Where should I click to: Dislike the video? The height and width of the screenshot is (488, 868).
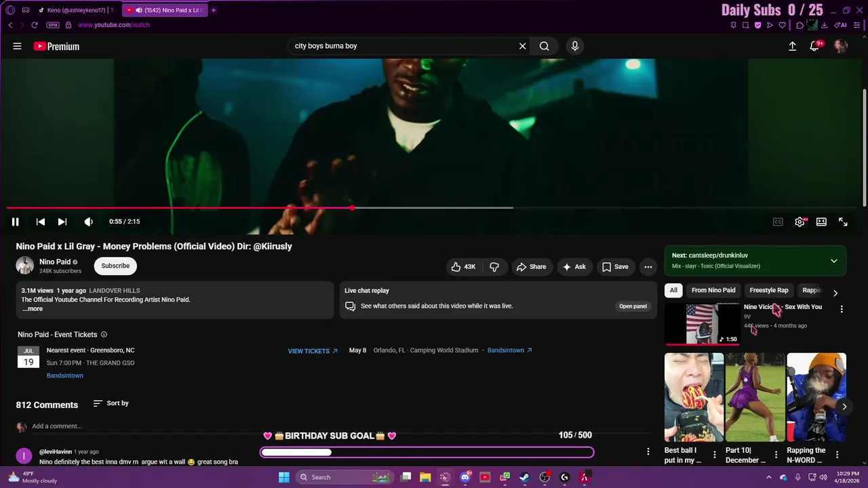pyautogui.click(x=494, y=267)
